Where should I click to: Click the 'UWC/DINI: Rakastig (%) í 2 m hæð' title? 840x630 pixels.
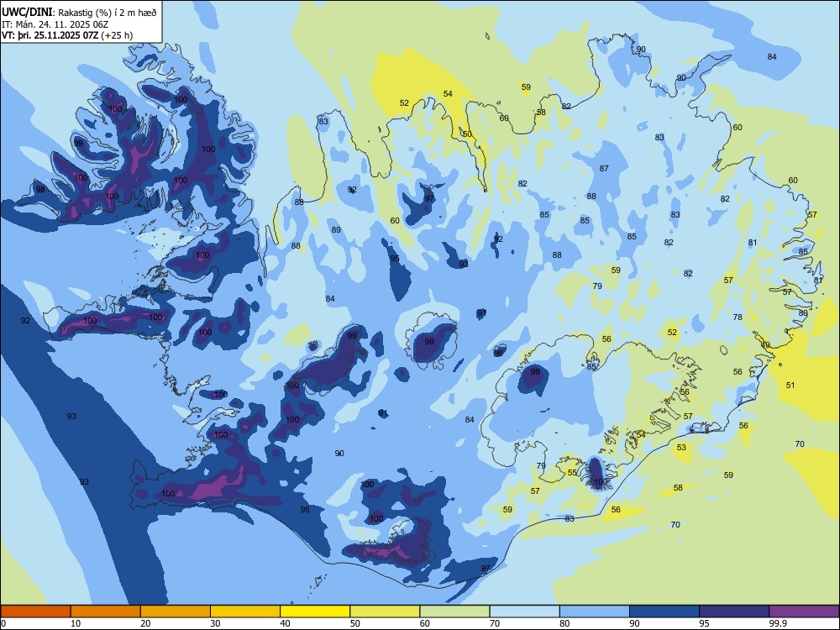pyautogui.click(x=79, y=13)
